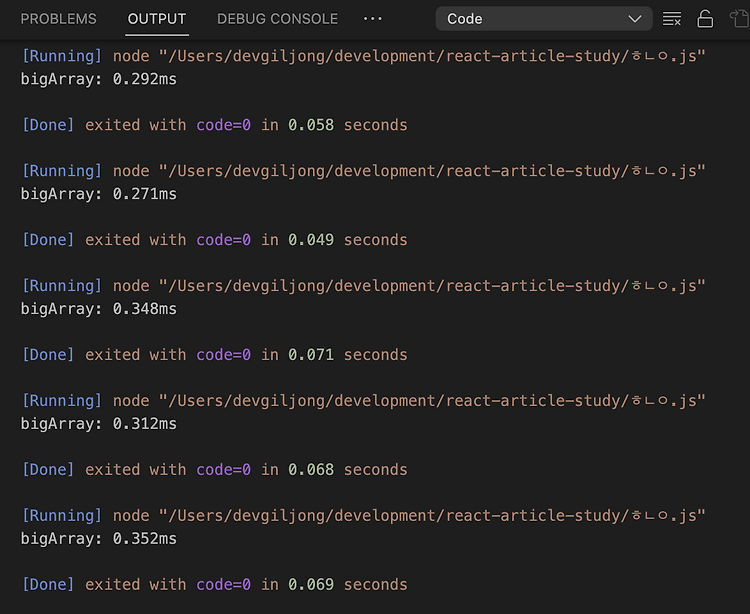Screen dimensions: 750x614
Task: Open file path link above bigArray: 0.312ms
Action: pos(432,400)
